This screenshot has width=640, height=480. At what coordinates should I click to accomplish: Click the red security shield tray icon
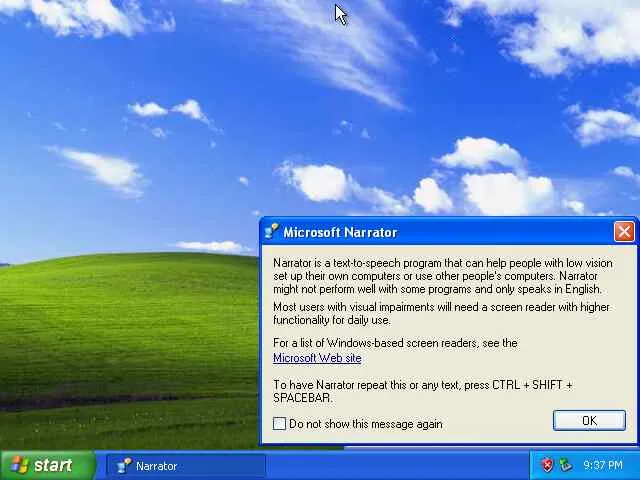pyautogui.click(x=547, y=465)
